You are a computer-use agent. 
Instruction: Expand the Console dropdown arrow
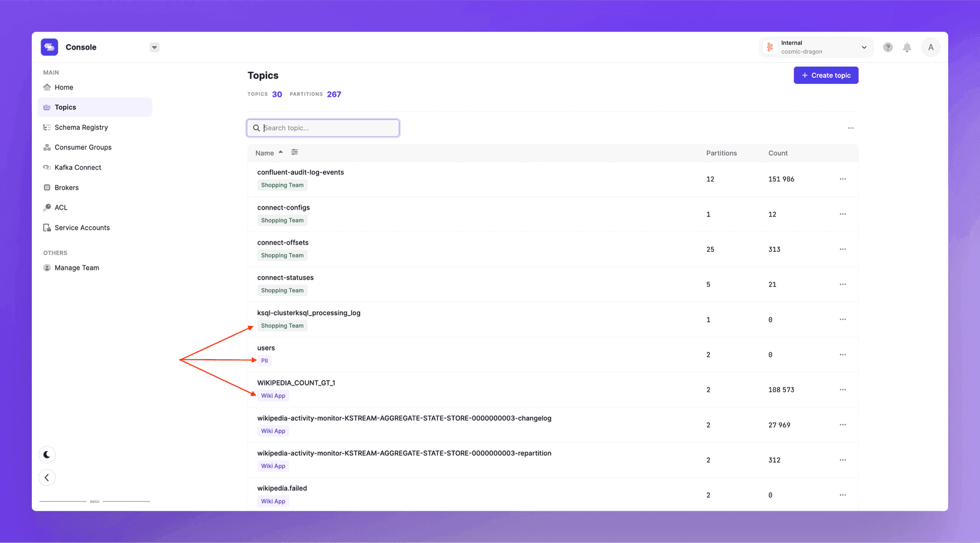tap(154, 47)
